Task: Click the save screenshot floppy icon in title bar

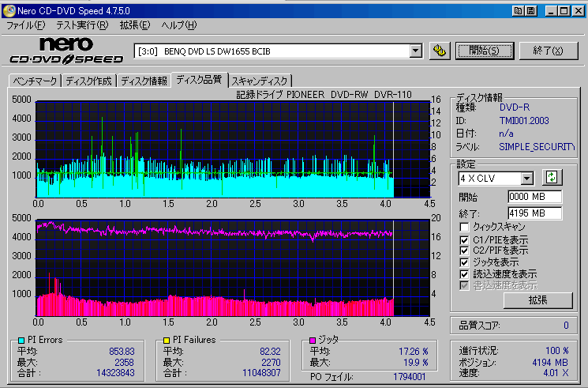Action: tap(531, 10)
